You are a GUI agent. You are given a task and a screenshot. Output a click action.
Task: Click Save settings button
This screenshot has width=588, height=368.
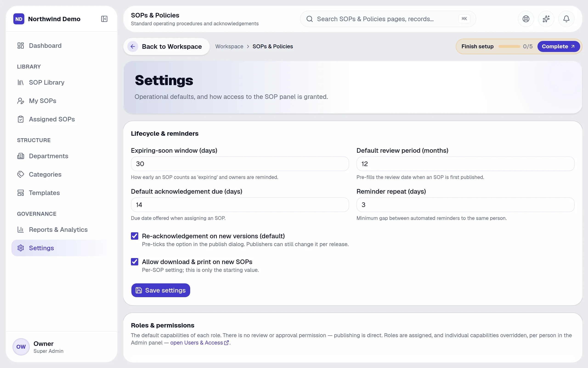click(161, 290)
